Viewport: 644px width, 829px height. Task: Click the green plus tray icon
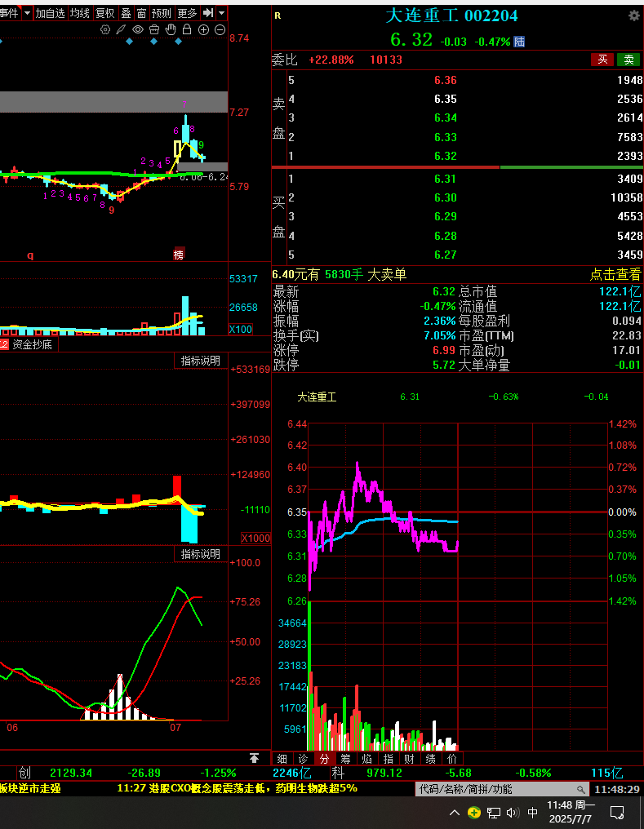point(474,813)
